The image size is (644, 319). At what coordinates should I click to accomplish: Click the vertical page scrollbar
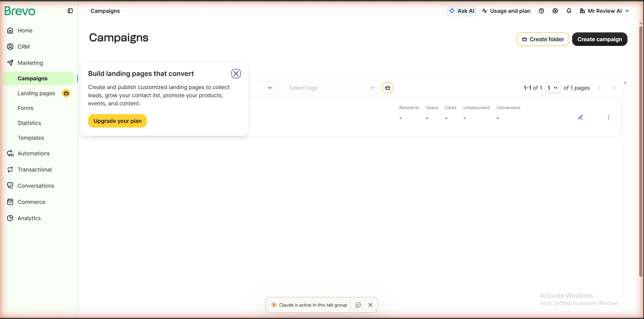pyautogui.click(x=641, y=151)
